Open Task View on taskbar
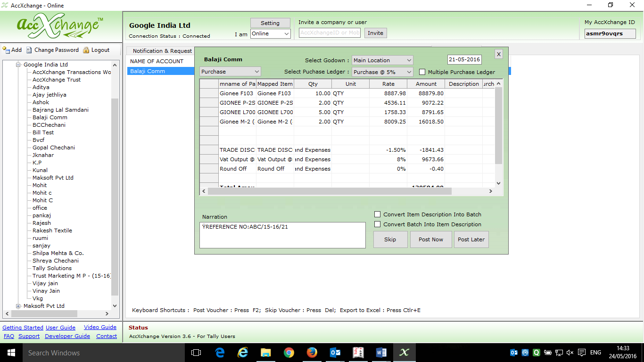This screenshot has height=362, width=644. point(196,353)
